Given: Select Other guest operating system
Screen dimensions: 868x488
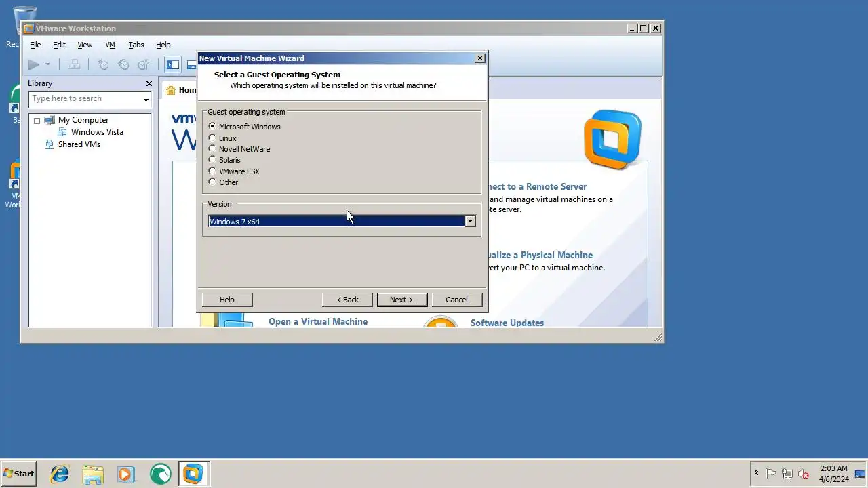Looking at the screenshot, I should [x=212, y=182].
